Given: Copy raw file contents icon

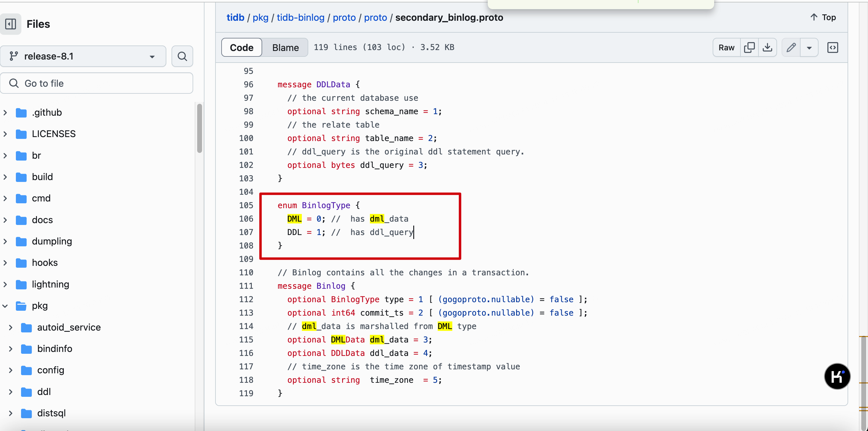Looking at the screenshot, I should click(x=749, y=48).
